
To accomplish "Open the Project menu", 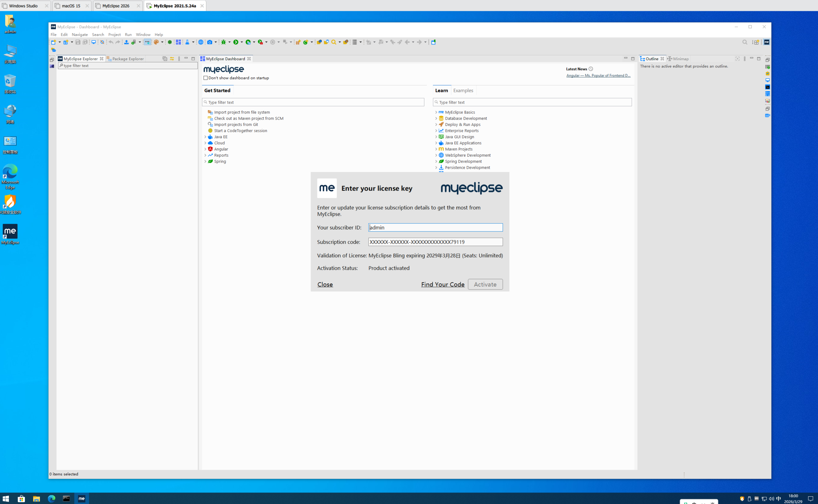I will pyautogui.click(x=114, y=35).
